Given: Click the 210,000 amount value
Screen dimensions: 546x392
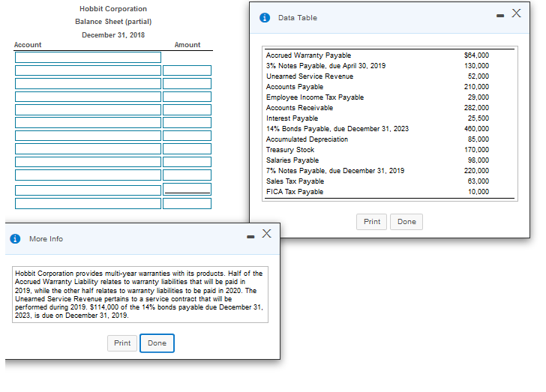Looking at the screenshot, I should pyautogui.click(x=476, y=87).
